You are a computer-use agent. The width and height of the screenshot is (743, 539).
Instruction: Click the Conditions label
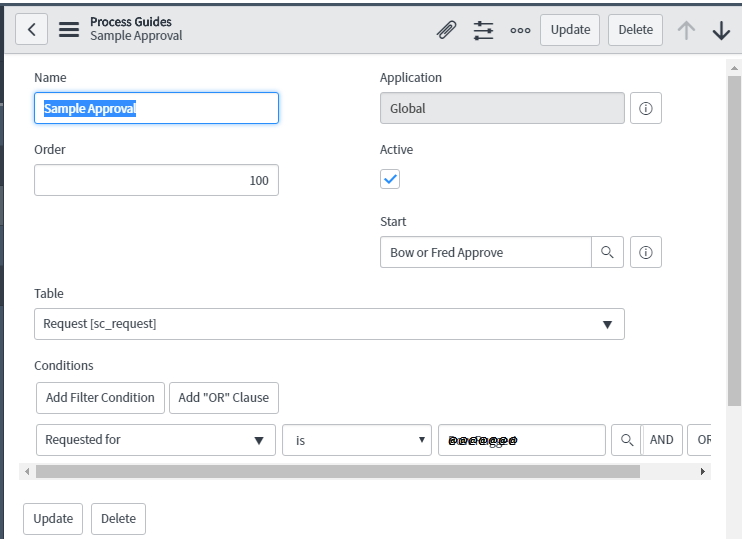click(x=63, y=365)
